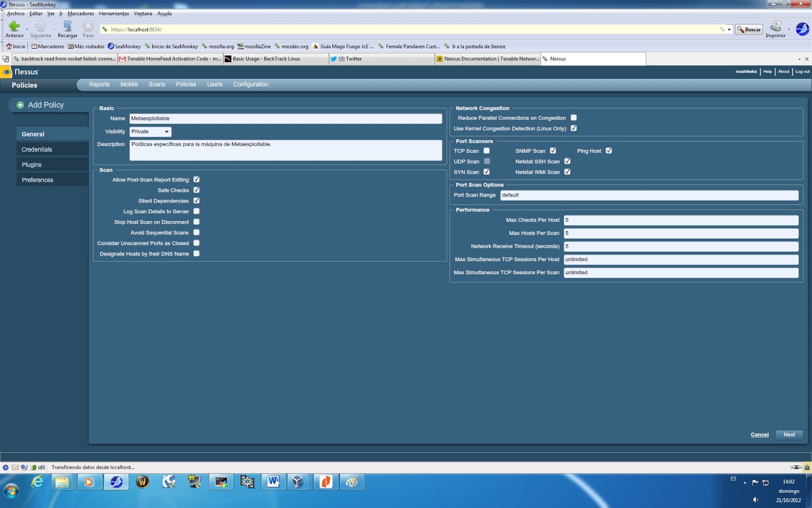The width and height of the screenshot is (812, 508).
Task: Expand the URL bar history dropdown
Action: point(729,29)
